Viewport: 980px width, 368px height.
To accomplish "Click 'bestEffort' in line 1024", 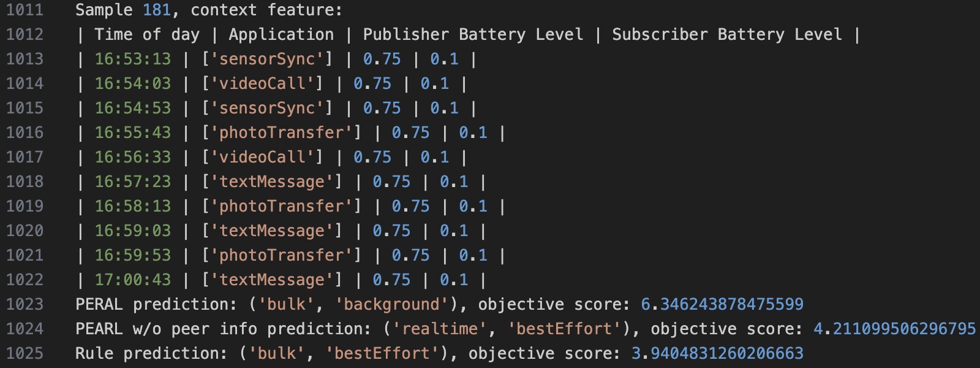I will 564,329.
